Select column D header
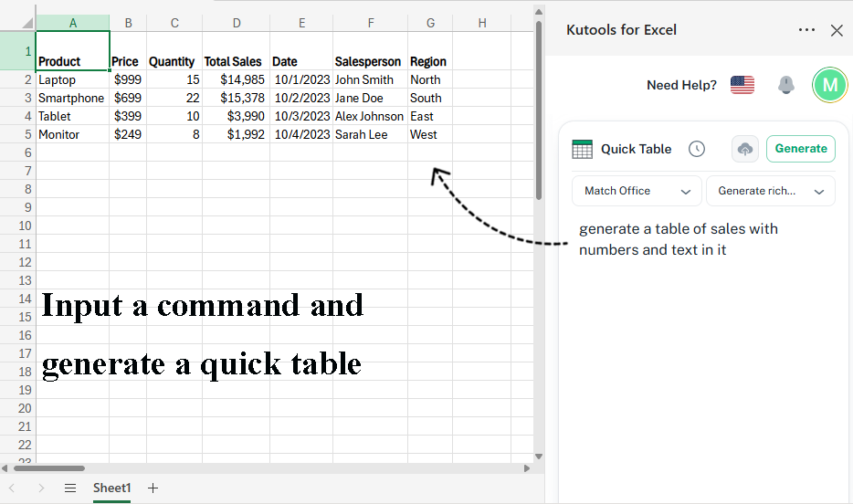This screenshot has height=504, width=853. click(x=237, y=23)
